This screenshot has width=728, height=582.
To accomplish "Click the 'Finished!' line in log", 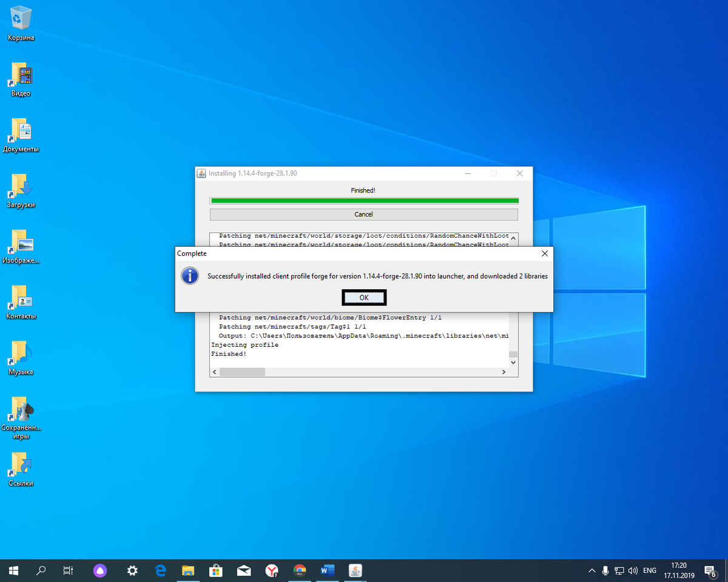I will (229, 354).
